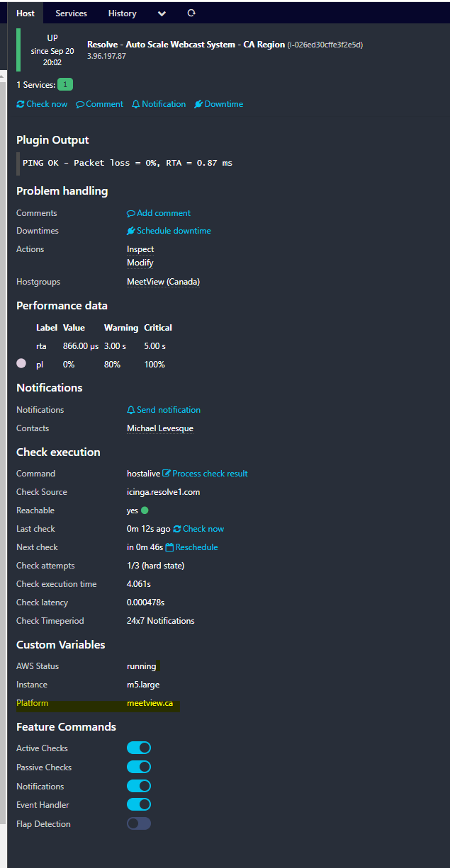The width and height of the screenshot is (450, 868).
Task: Click Schedule downtime link
Action: [x=169, y=231]
